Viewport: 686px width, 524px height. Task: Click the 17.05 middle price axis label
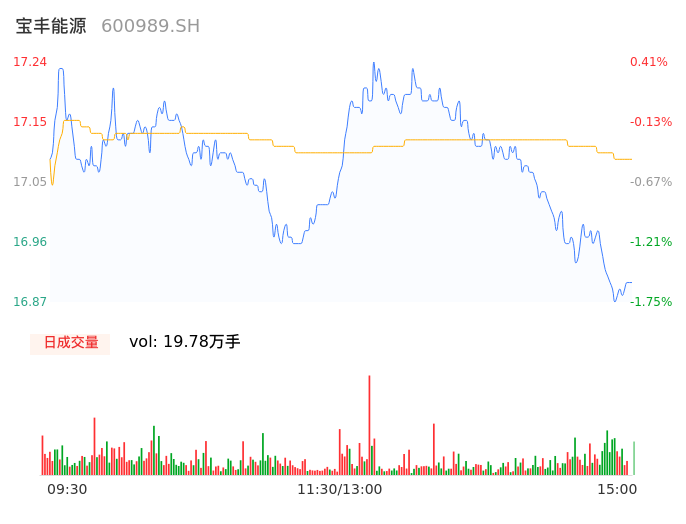pos(30,182)
